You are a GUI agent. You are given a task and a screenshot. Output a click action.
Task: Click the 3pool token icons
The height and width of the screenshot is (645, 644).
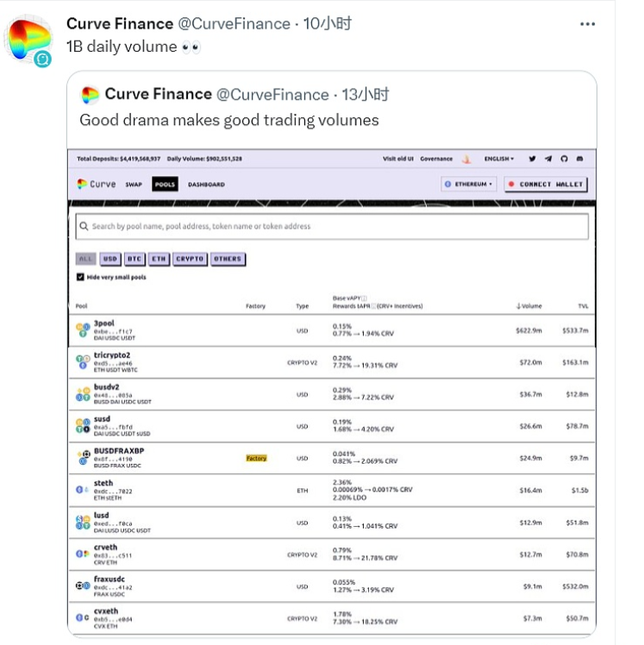tap(83, 329)
